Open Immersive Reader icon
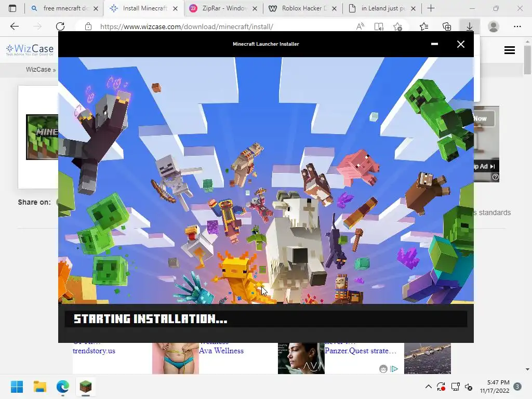 [x=379, y=26]
